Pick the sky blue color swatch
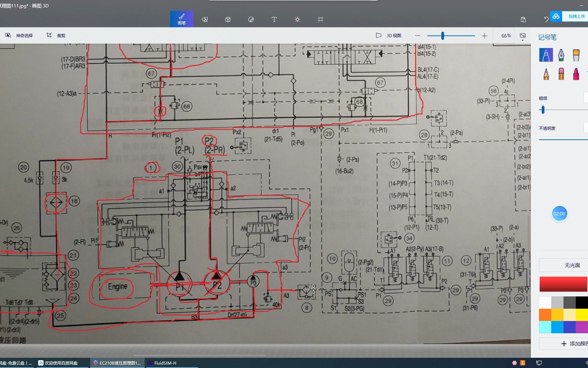Viewport: 588px width, 368px height. click(x=557, y=327)
